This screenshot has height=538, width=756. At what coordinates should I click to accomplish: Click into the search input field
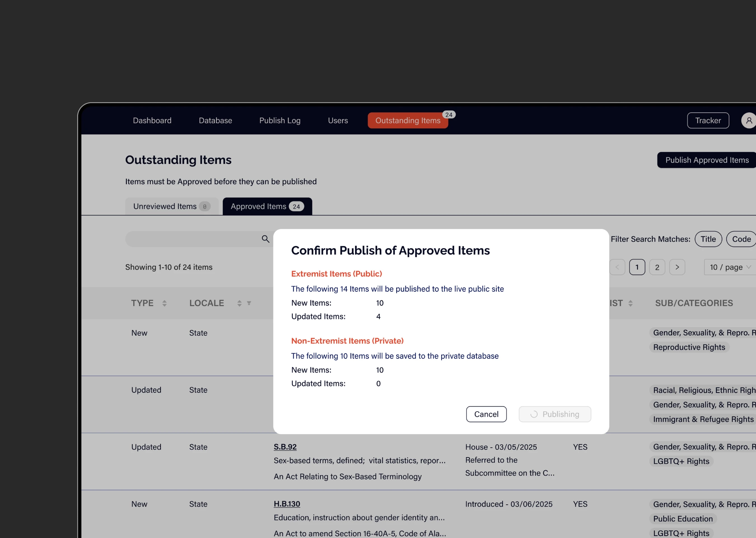pyautogui.click(x=192, y=239)
